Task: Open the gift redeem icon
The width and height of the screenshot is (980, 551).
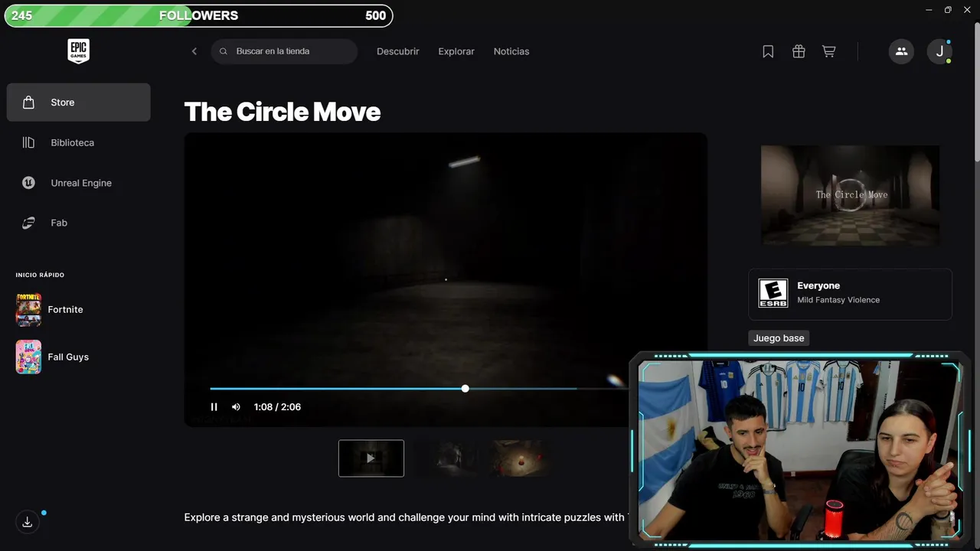Action: coord(799,51)
